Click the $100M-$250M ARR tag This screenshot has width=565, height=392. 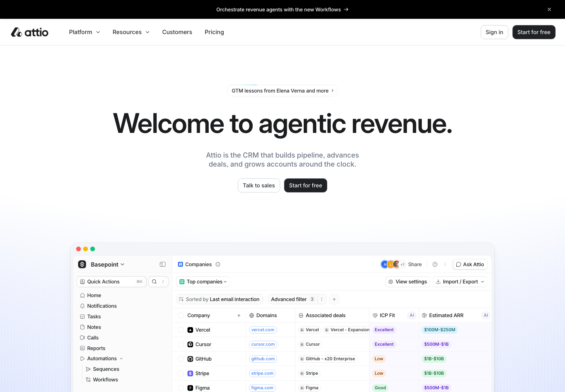(x=439, y=330)
